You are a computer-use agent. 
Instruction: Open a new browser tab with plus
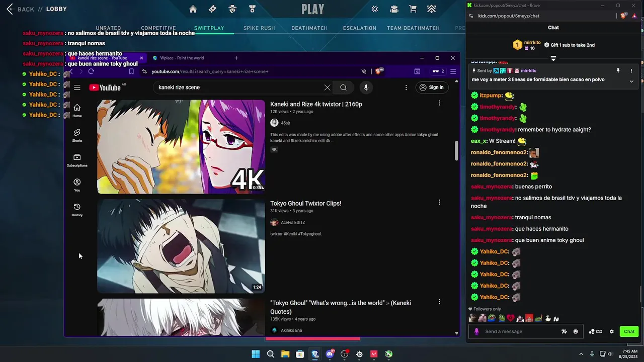tap(236, 58)
